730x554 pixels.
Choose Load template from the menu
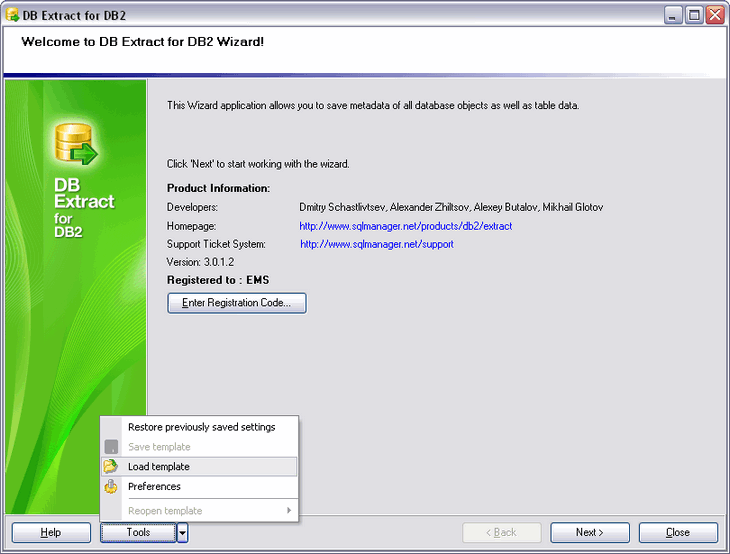pyautogui.click(x=159, y=467)
